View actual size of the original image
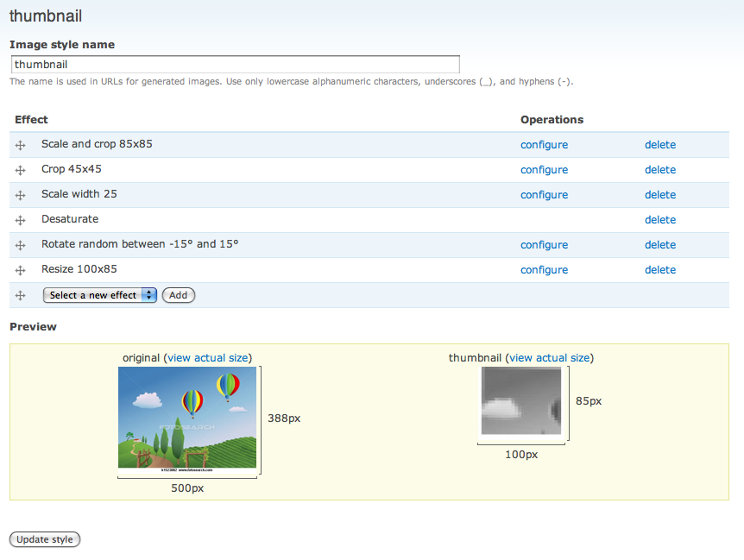This screenshot has width=744, height=560. pos(209,357)
